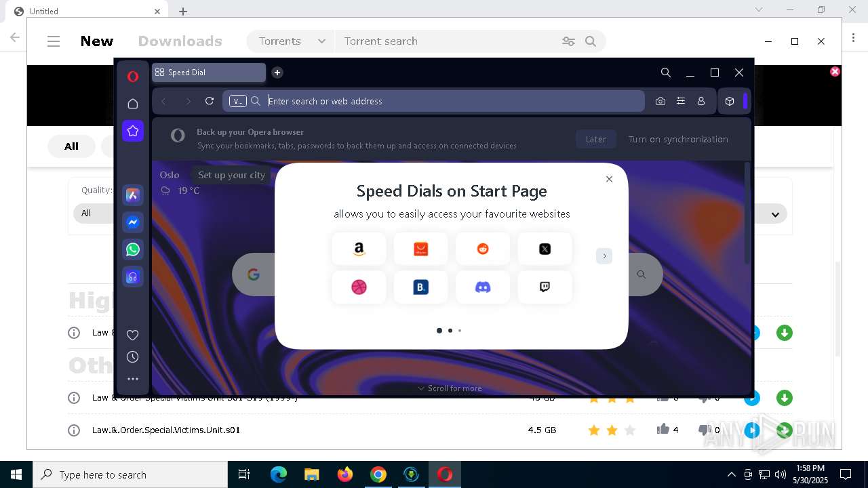Open Task View from taskbar

pyautogui.click(x=244, y=474)
